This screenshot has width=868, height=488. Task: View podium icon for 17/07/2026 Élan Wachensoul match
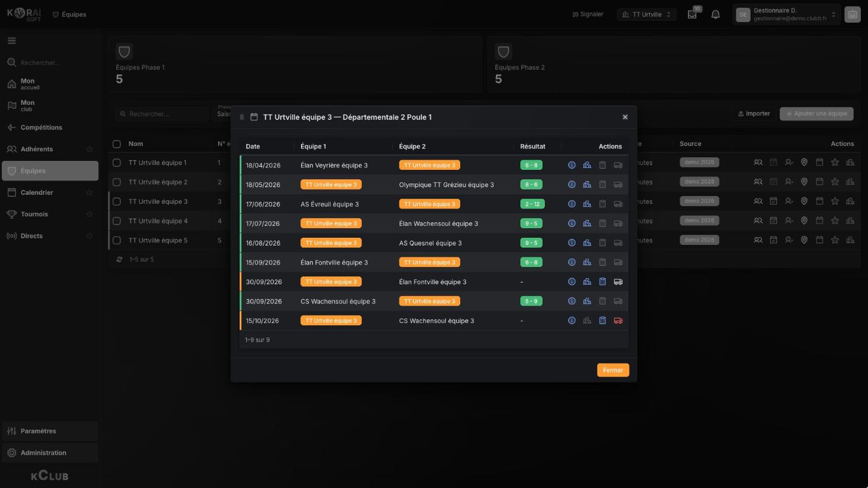click(587, 223)
